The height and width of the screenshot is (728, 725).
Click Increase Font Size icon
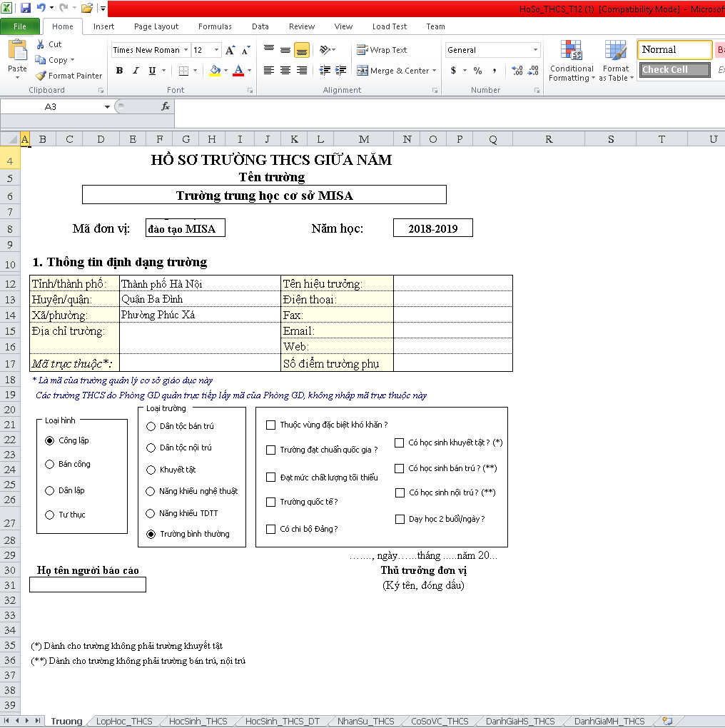(230, 50)
